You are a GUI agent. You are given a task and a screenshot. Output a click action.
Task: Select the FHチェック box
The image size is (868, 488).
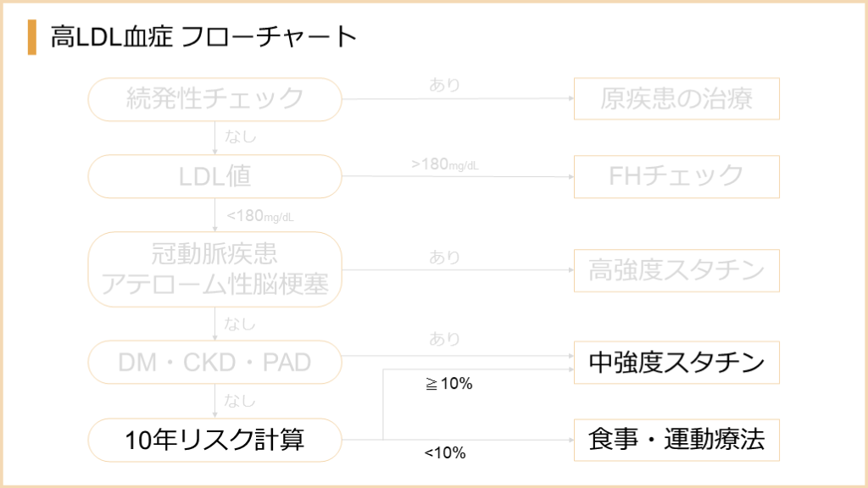(676, 175)
